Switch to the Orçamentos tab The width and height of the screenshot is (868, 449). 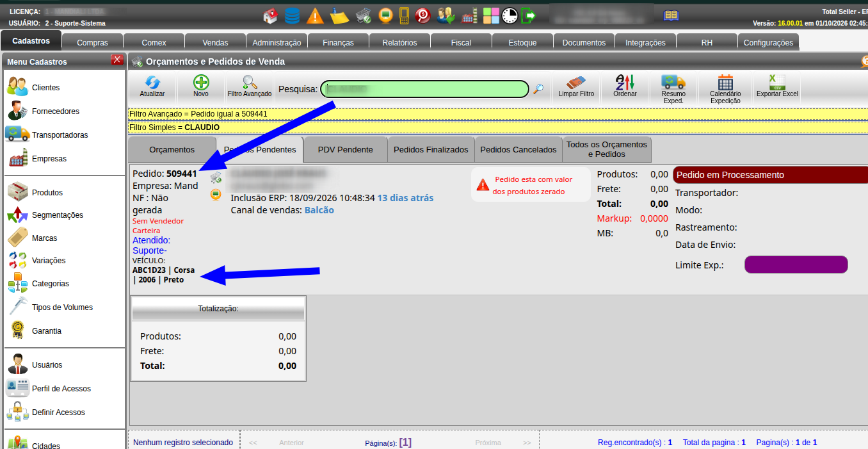tap(172, 149)
